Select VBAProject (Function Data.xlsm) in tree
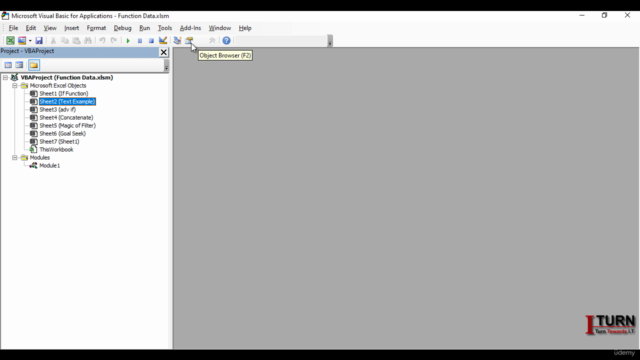The image size is (640, 360). pyautogui.click(x=67, y=78)
